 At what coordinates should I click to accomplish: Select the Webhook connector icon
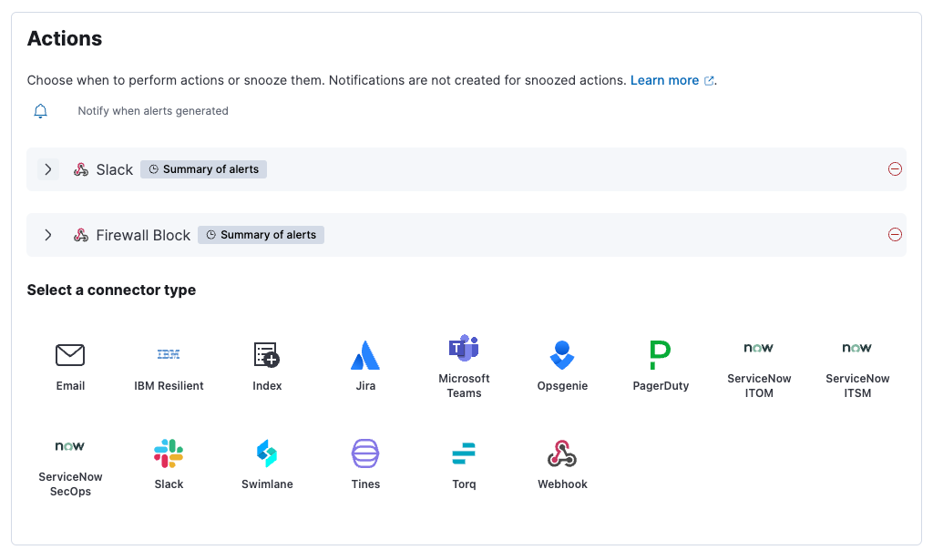coord(562,453)
